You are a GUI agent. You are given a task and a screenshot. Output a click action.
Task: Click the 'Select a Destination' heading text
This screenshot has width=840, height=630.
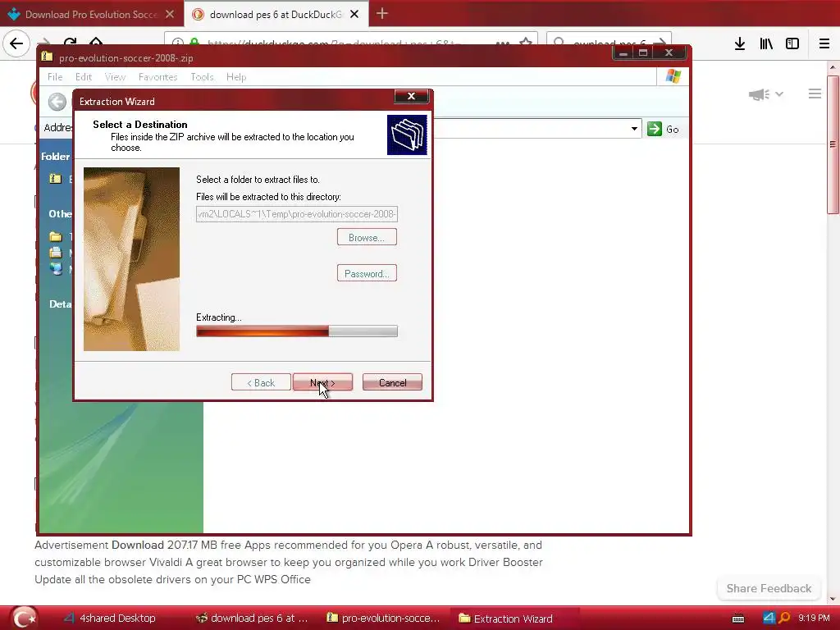[139, 125]
